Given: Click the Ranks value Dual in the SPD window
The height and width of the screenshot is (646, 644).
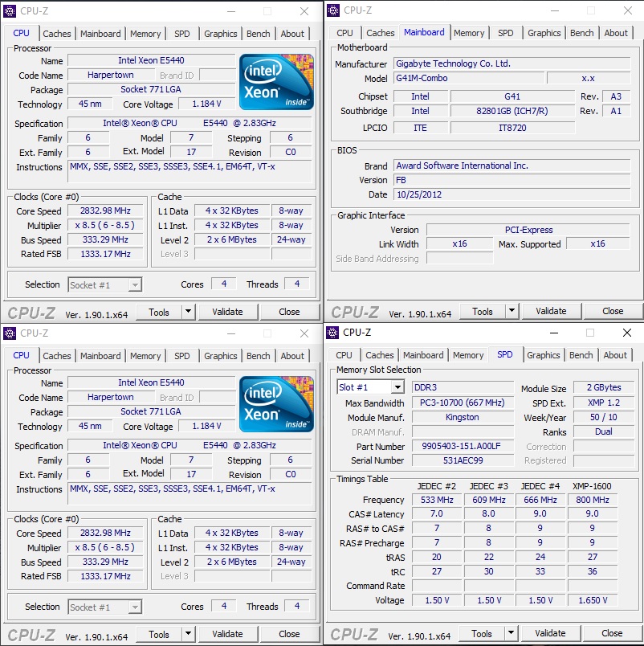Looking at the screenshot, I should [x=604, y=431].
